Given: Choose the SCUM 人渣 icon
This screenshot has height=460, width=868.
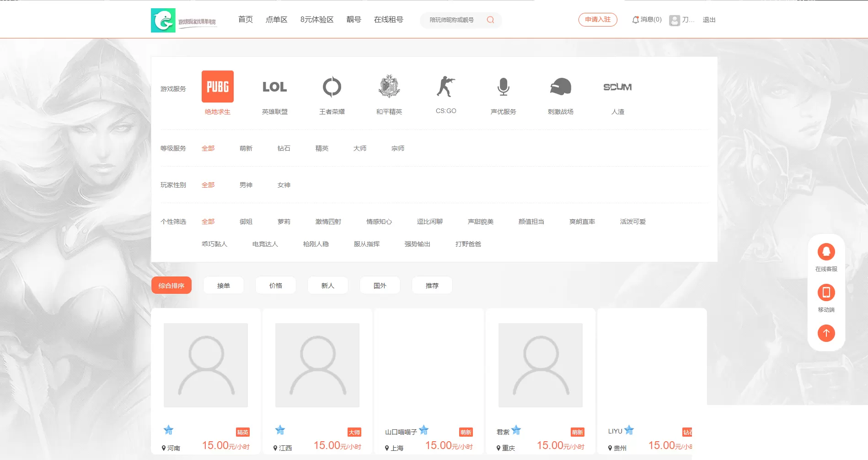Looking at the screenshot, I should (617, 87).
